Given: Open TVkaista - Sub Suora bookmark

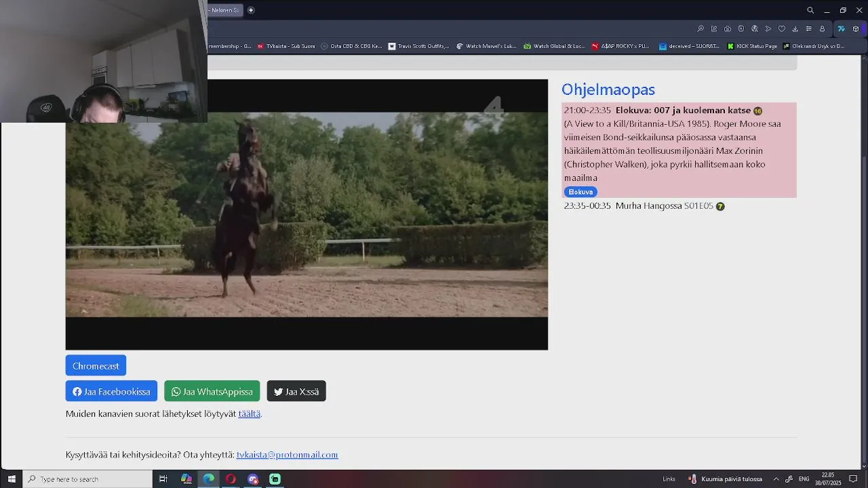Looking at the screenshot, I should coord(286,46).
